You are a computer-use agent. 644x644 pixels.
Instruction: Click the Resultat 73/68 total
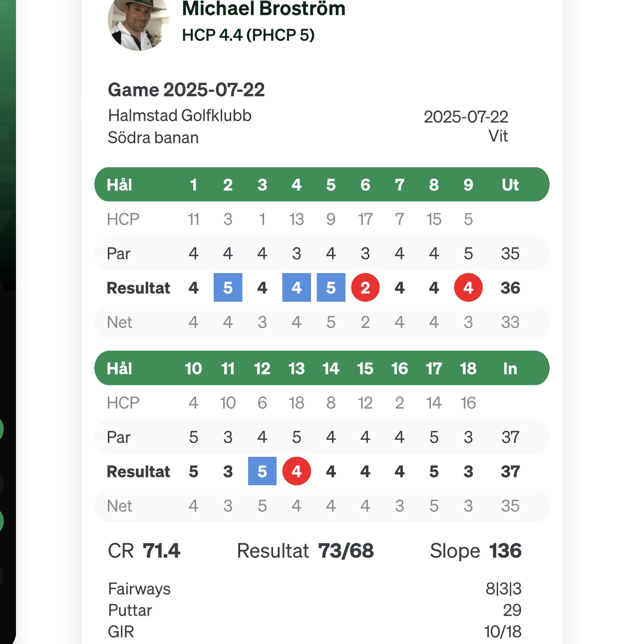[305, 551]
